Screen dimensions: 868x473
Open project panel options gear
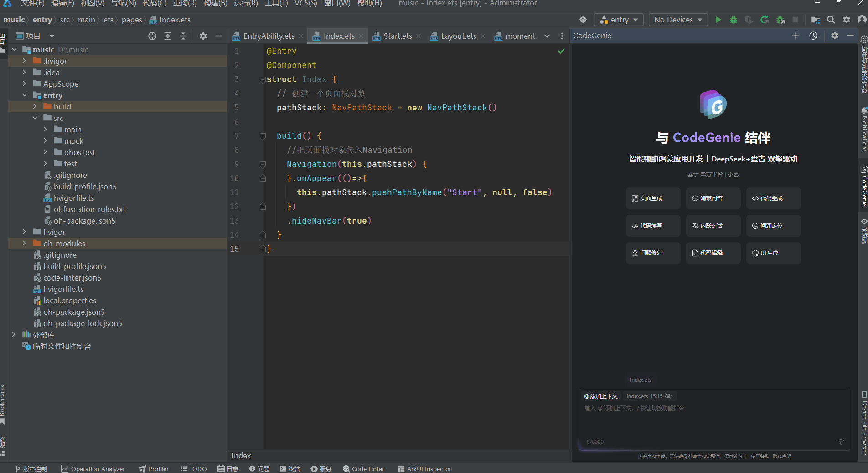point(203,36)
